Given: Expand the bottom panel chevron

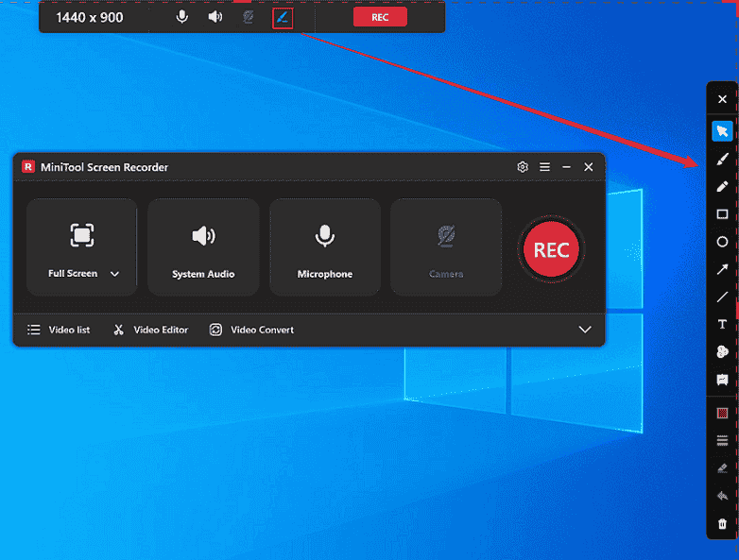Looking at the screenshot, I should [585, 330].
